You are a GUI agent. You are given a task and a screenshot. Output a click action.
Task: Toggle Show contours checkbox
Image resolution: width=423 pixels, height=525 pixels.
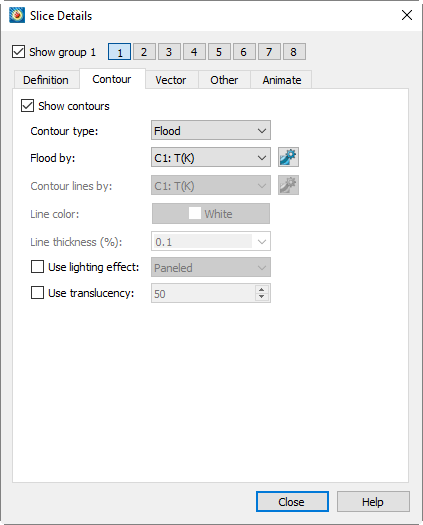27,106
